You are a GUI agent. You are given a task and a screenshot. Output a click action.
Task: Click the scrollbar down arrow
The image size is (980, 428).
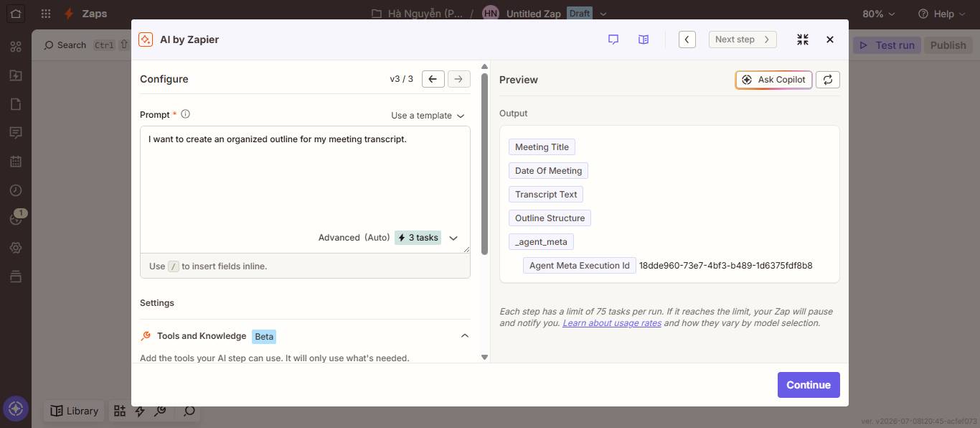tap(485, 357)
